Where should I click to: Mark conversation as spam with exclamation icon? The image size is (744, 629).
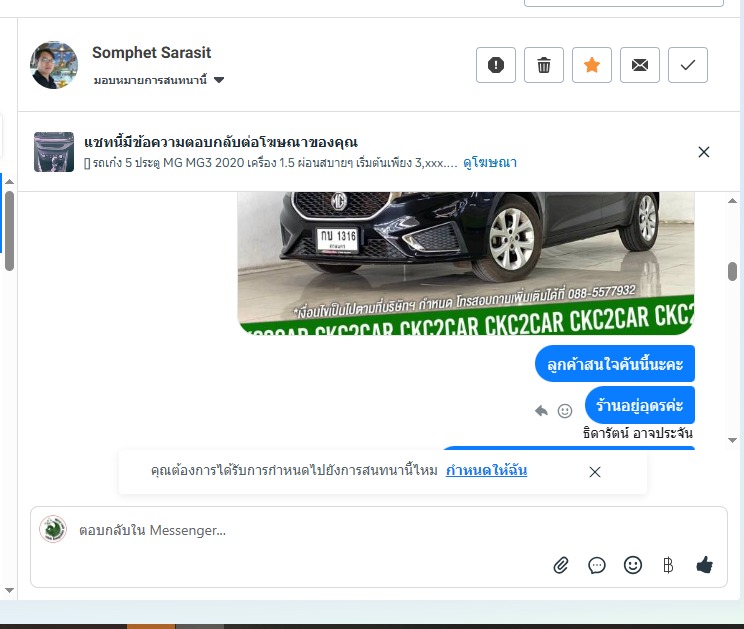tap(496, 65)
